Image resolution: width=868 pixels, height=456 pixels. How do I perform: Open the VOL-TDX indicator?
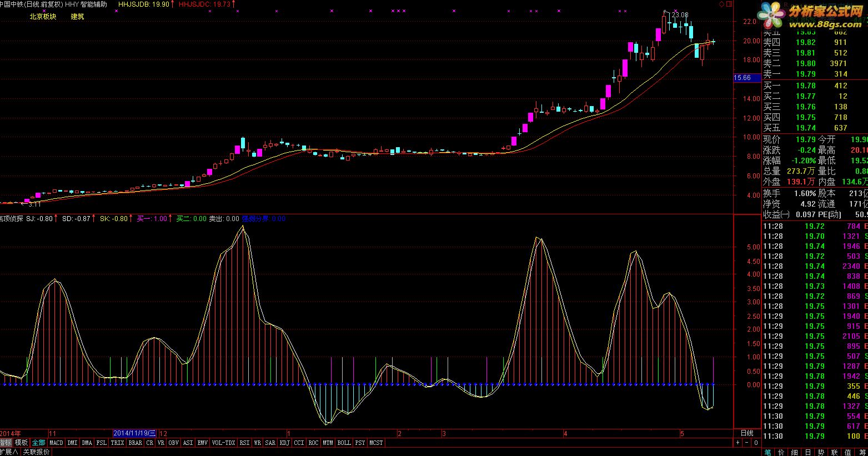(x=224, y=443)
